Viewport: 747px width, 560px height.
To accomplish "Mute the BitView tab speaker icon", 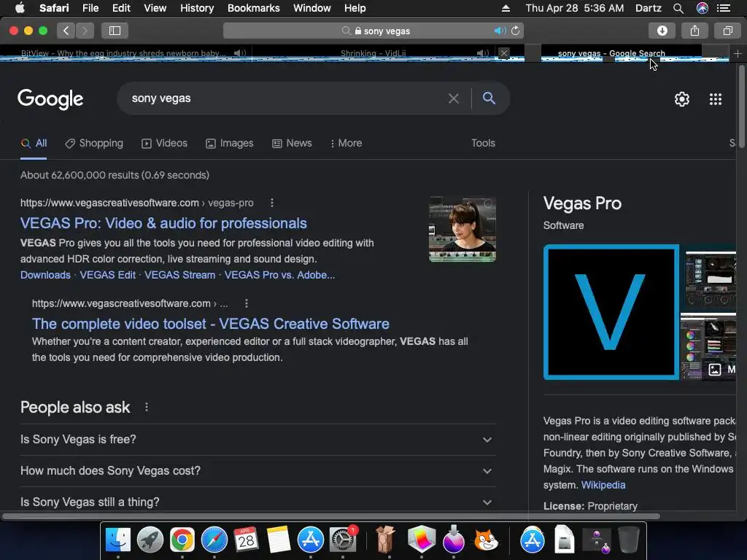I will coord(239,53).
